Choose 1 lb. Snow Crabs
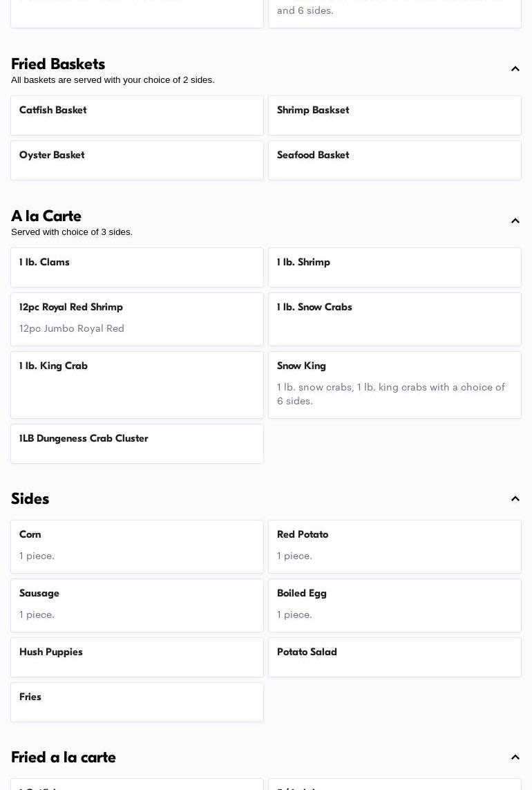532x790 pixels. pos(395,319)
